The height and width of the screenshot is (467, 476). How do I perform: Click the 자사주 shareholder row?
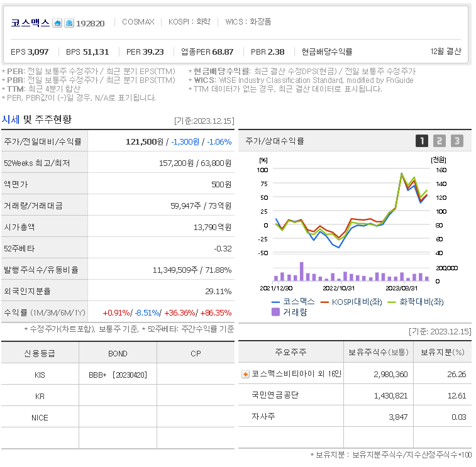(355, 416)
